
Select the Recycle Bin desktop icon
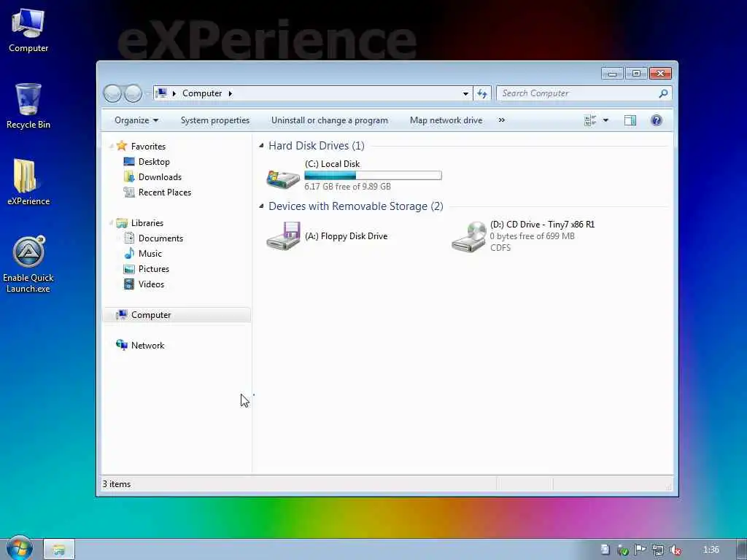point(28,106)
